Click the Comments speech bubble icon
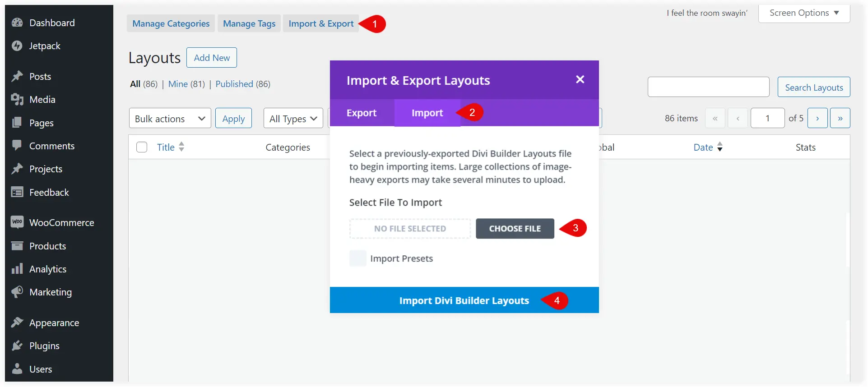 point(17,146)
